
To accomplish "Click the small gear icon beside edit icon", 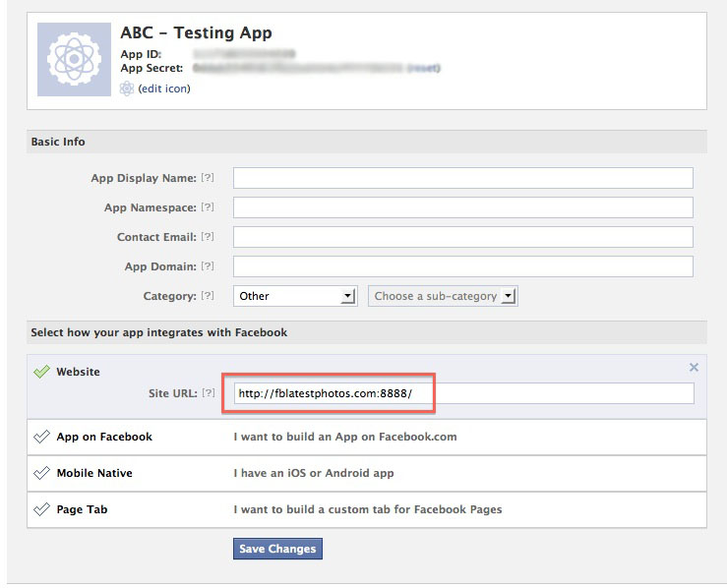I will pyautogui.click(x=127, y=88).
